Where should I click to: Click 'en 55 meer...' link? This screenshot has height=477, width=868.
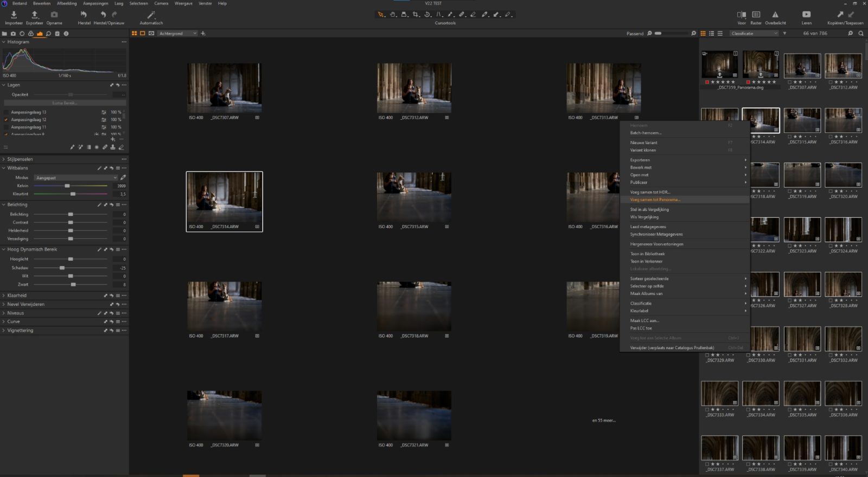click(604, 421)
